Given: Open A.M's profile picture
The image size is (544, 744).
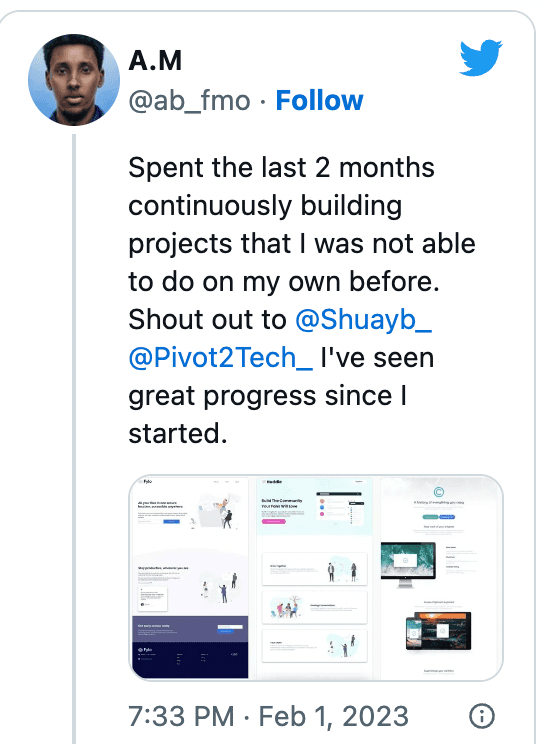Looking at the screenshot, I should [x=74, y=80].
